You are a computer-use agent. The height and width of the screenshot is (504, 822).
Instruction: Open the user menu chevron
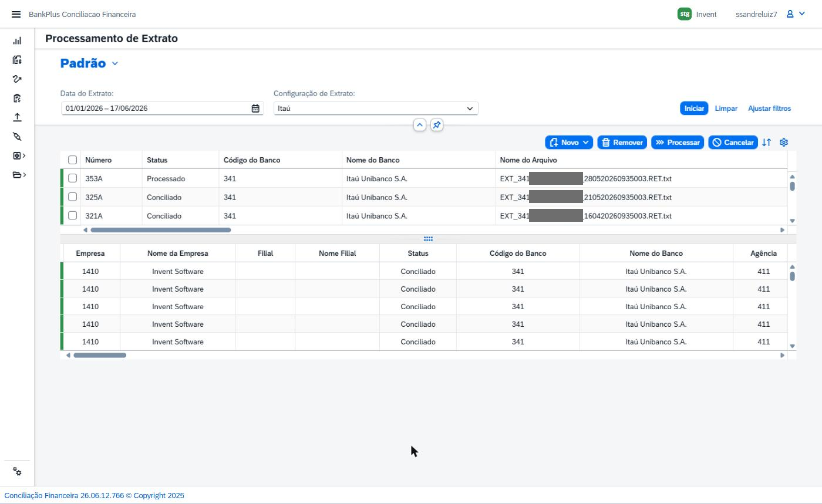pyautogui.click(x=802, y=14)
